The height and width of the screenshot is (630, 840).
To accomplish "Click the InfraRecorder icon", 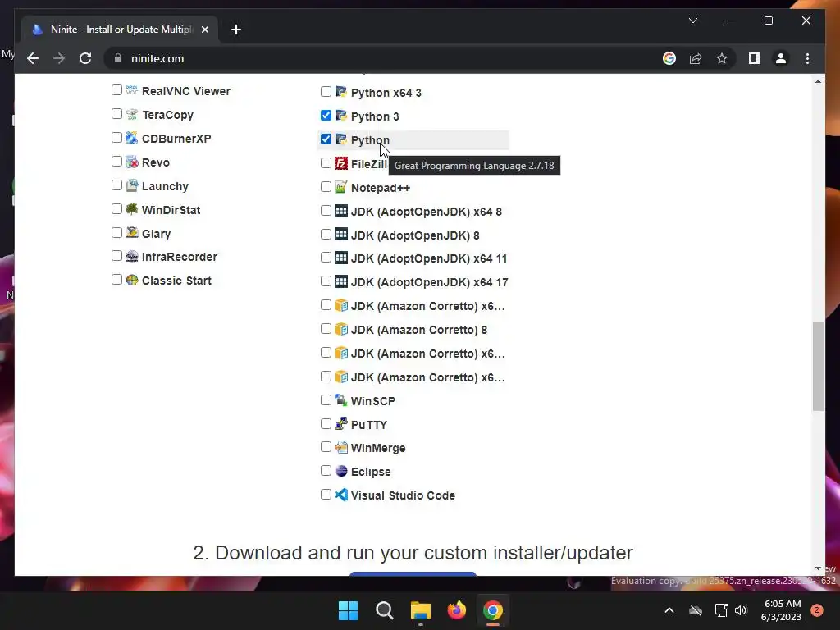I will [x=132, y=256].
